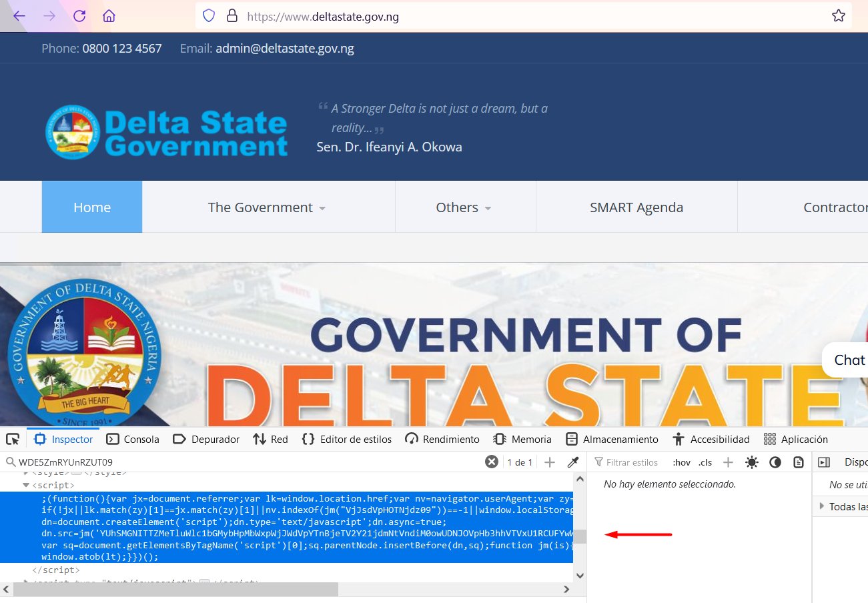Click the horizontal scrollbar right arrow
The height and width of the screenshot is (603, 868).
pos(566,590)
